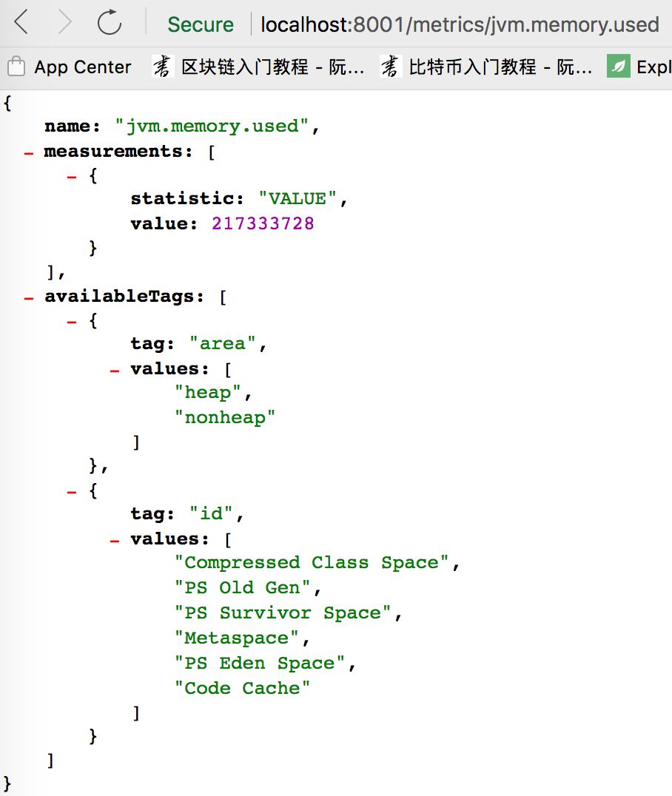Click the browser forward arrow
The height and width of the screenshot is (796, 672).
pyautogui.click(x=65, y=23)
